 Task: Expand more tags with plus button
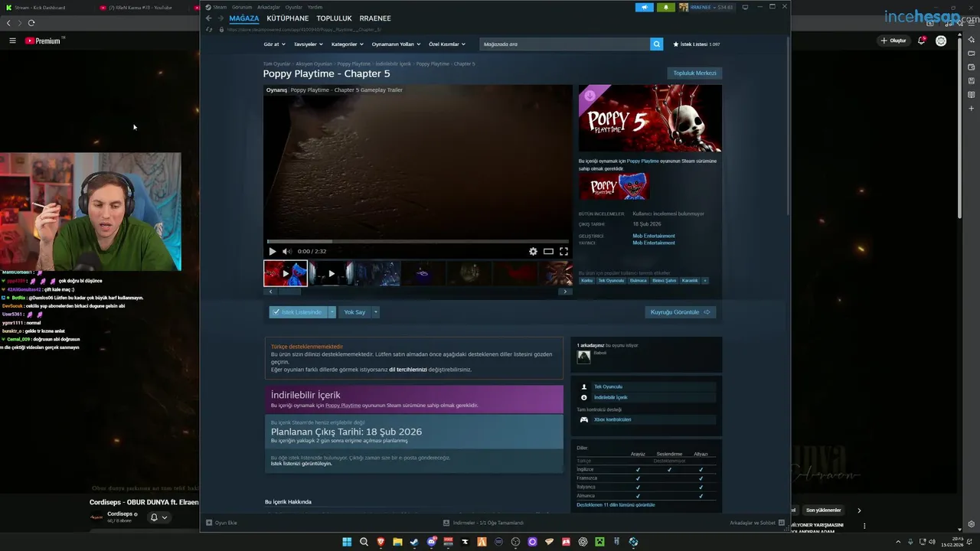click(704, 281)
